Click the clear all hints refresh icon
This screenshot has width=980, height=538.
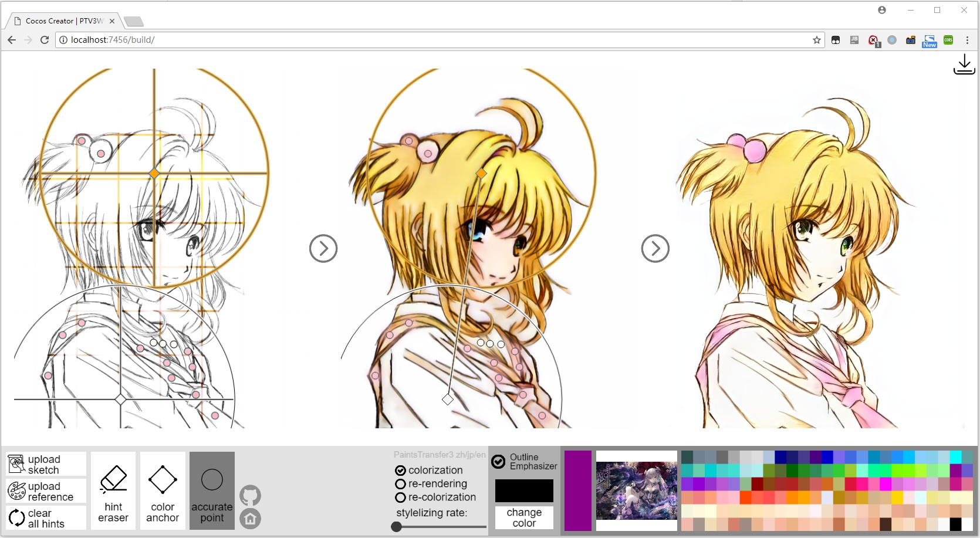point(16,518)
